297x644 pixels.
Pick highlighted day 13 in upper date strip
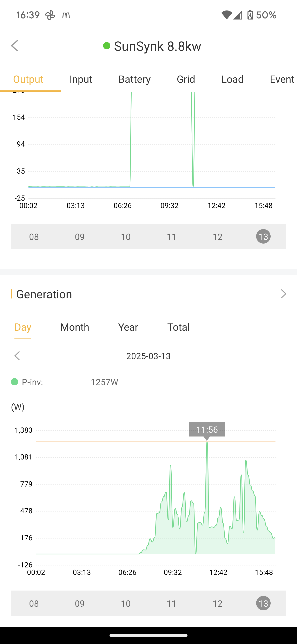[x=263, y=237]
